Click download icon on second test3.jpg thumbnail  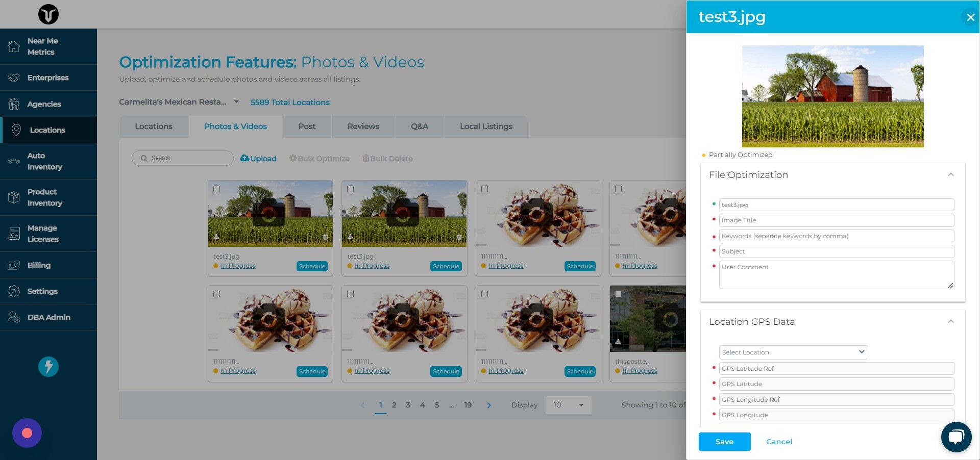coord(350,237)
